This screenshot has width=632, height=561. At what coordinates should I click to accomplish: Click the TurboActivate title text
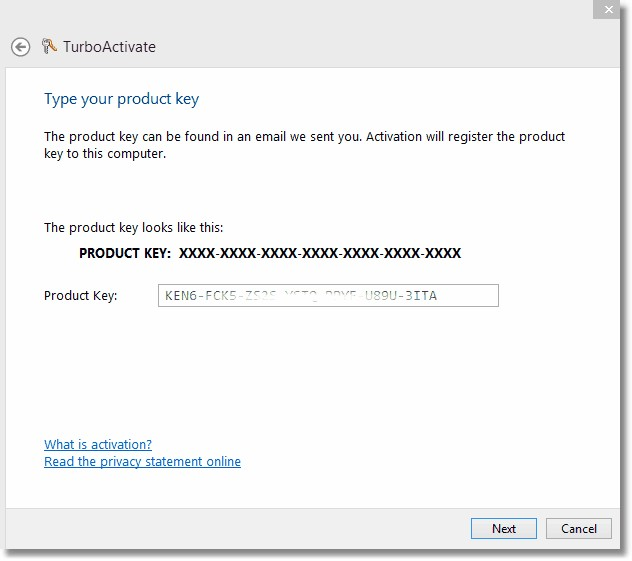pos(110,47)
